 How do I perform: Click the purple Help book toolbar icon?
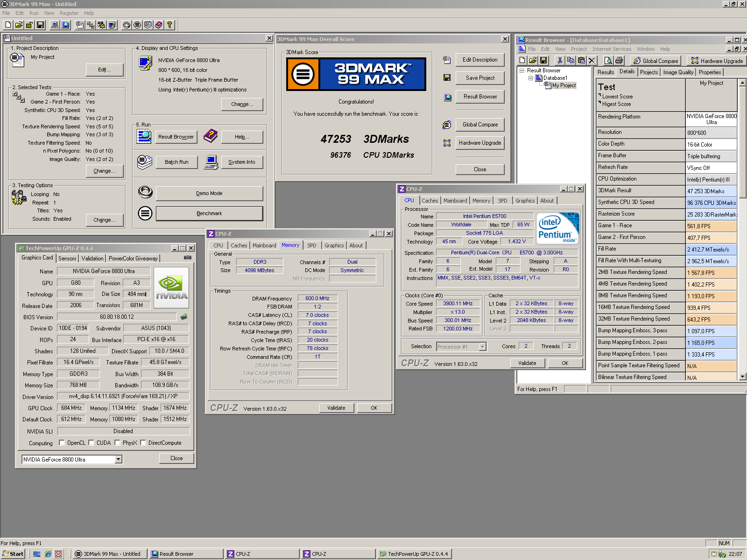(x=159, y=25)
